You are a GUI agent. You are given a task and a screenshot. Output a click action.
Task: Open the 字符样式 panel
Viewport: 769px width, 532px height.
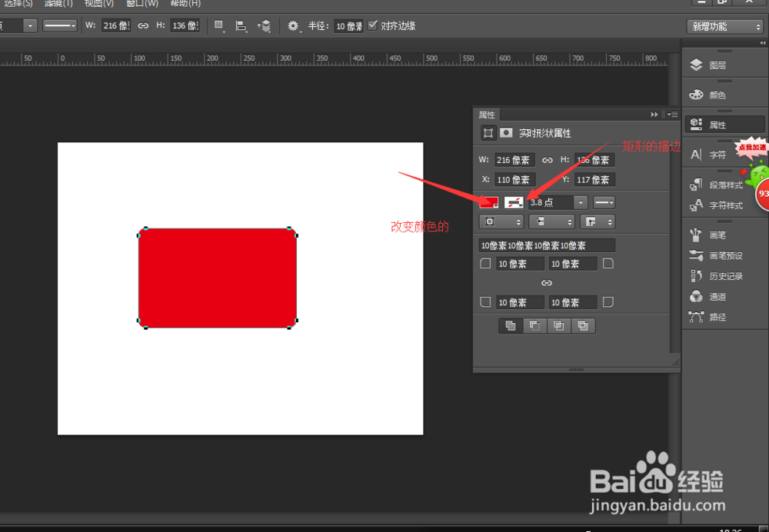click(717, 205)
